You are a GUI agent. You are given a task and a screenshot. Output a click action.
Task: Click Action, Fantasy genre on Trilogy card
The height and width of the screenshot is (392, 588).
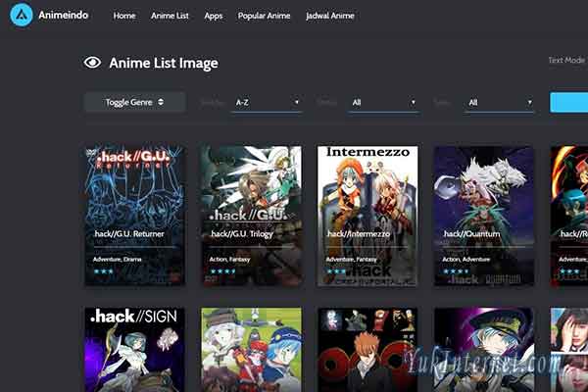pyautogui.click(x=229, y=259)
